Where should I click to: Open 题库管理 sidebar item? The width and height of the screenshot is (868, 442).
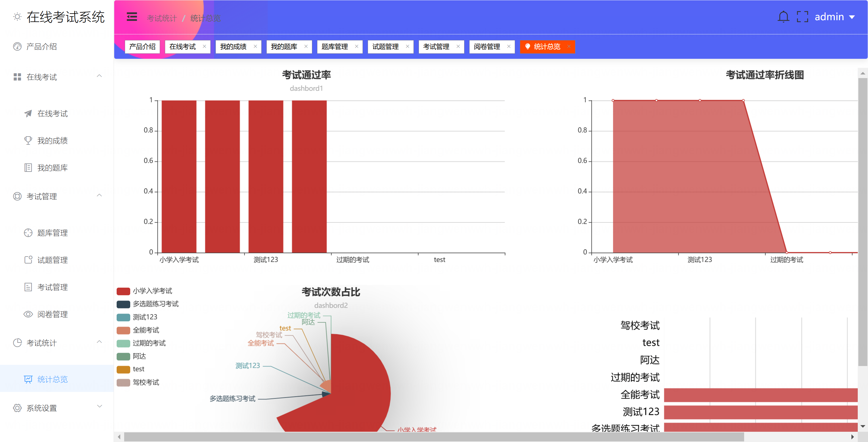tap(52, 233)
